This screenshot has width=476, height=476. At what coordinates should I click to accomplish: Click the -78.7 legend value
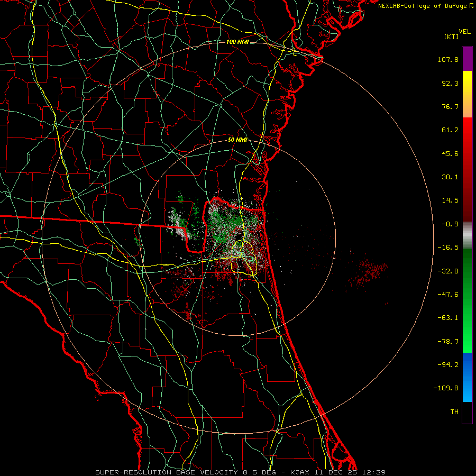(x=448, y=342)
